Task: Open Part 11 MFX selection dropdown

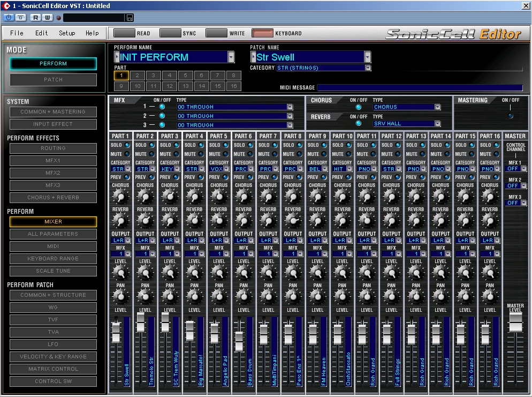Action: click(374, 254)
